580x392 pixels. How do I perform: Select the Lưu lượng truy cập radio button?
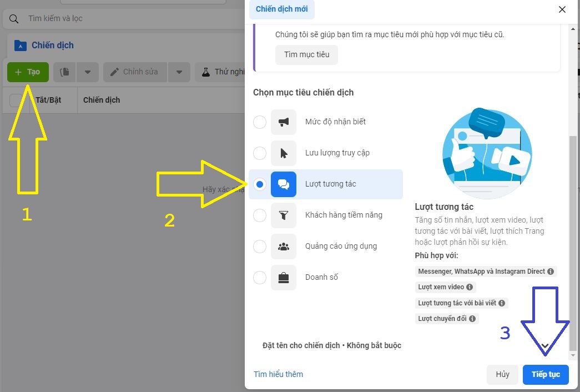[260, 153]
